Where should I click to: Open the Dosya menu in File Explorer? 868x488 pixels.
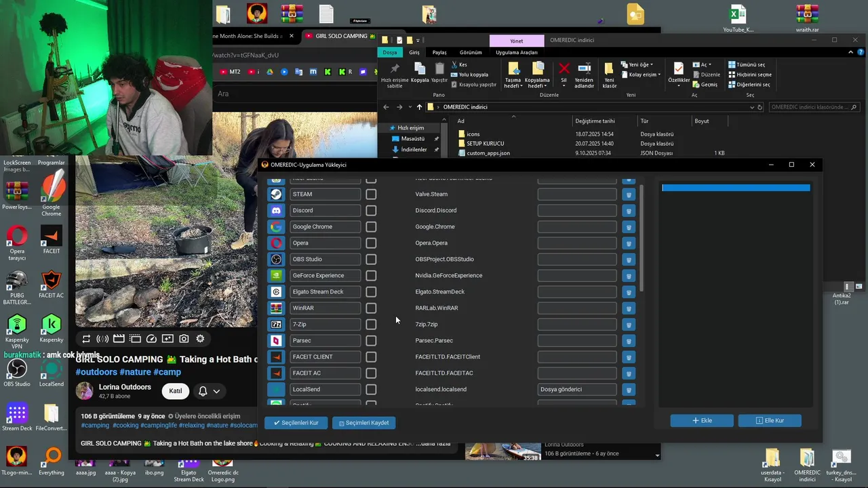pos(390,52)
